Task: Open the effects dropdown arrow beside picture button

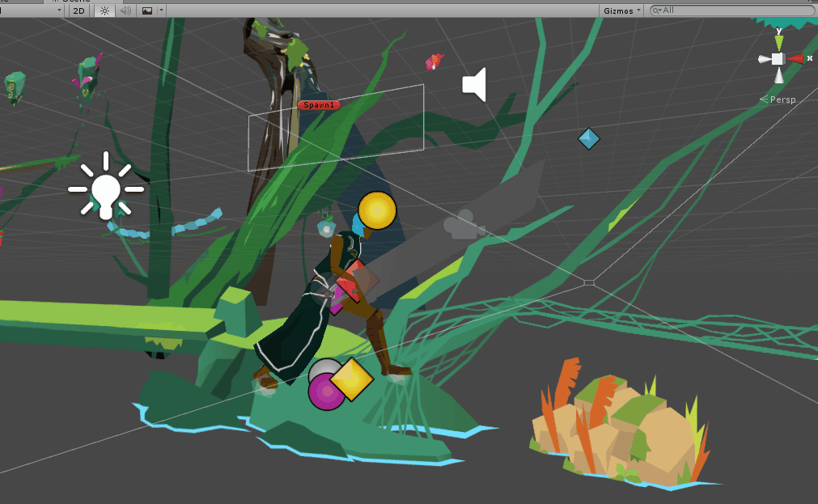Action: coord(161,10)
